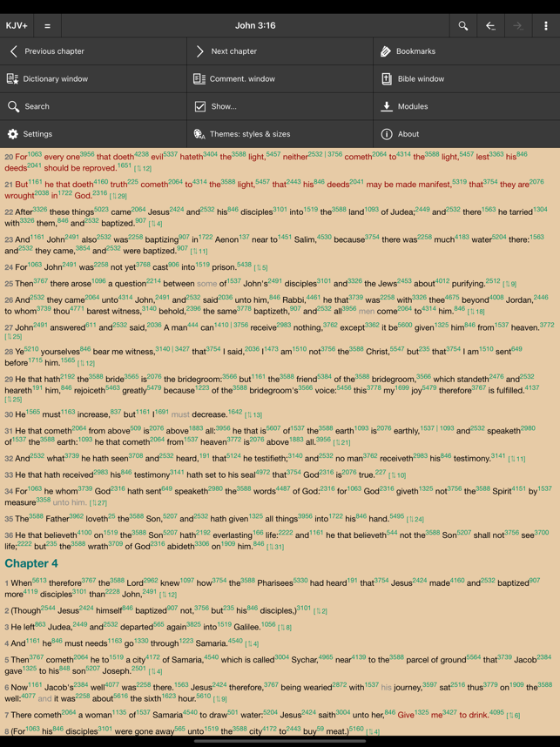Go forward in history with right arrow

click(x=518, y=26)
